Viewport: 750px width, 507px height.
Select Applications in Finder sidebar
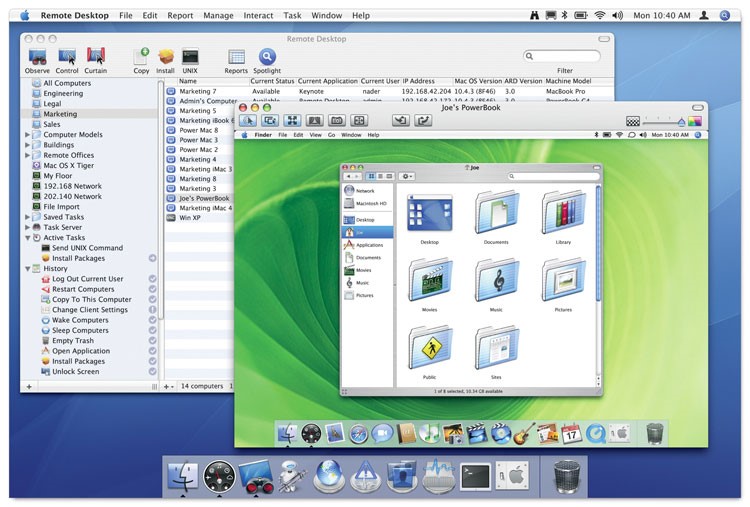[367, 245]
